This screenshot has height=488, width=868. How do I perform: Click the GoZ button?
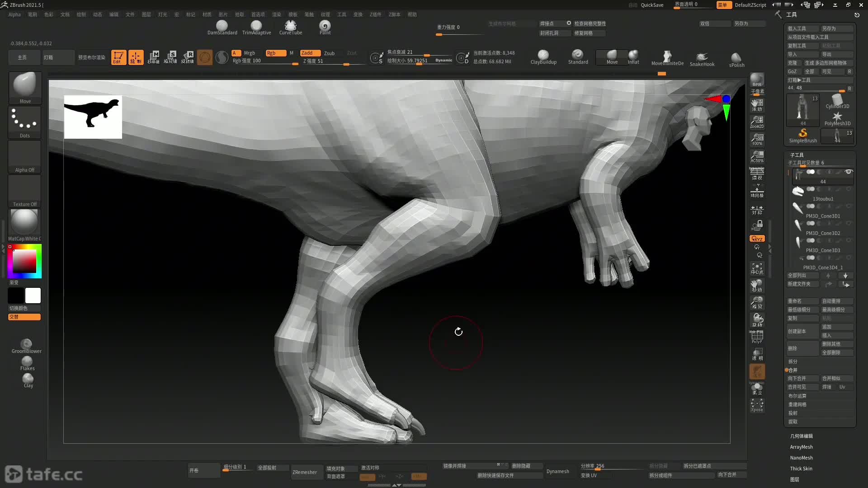click(x=794, y=71)
